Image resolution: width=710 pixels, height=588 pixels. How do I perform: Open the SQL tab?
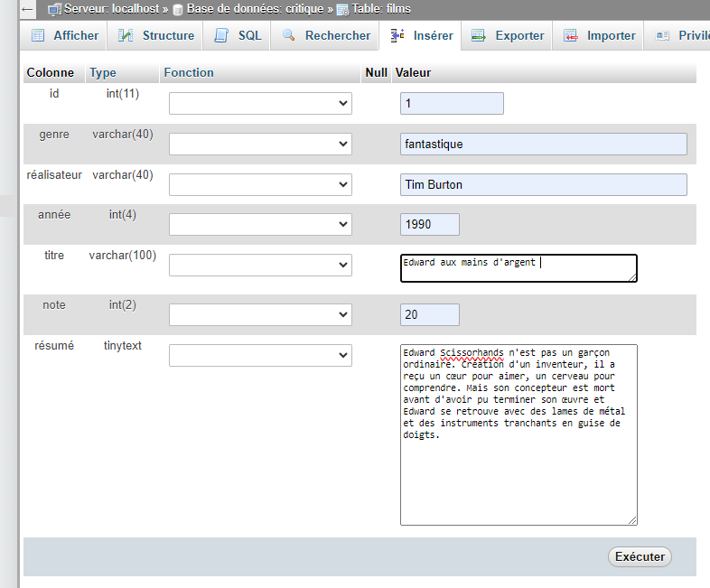237,35
